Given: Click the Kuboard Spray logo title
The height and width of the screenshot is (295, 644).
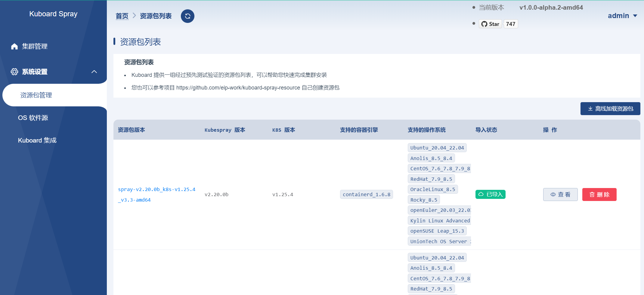Looking at the screenshot, I should (x=53, y=14).
